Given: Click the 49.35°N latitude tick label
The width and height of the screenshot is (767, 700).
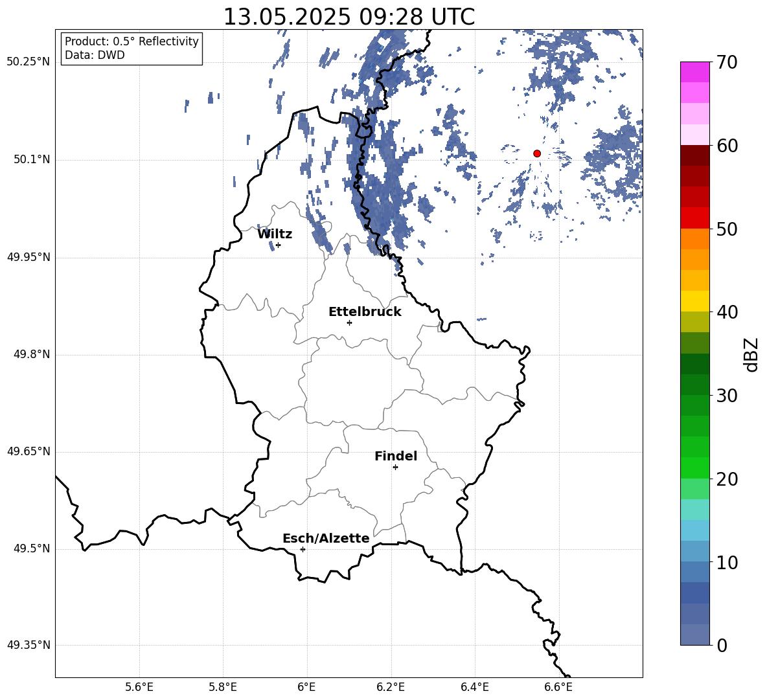Looking at the screenshot, I should coord(29,645).
